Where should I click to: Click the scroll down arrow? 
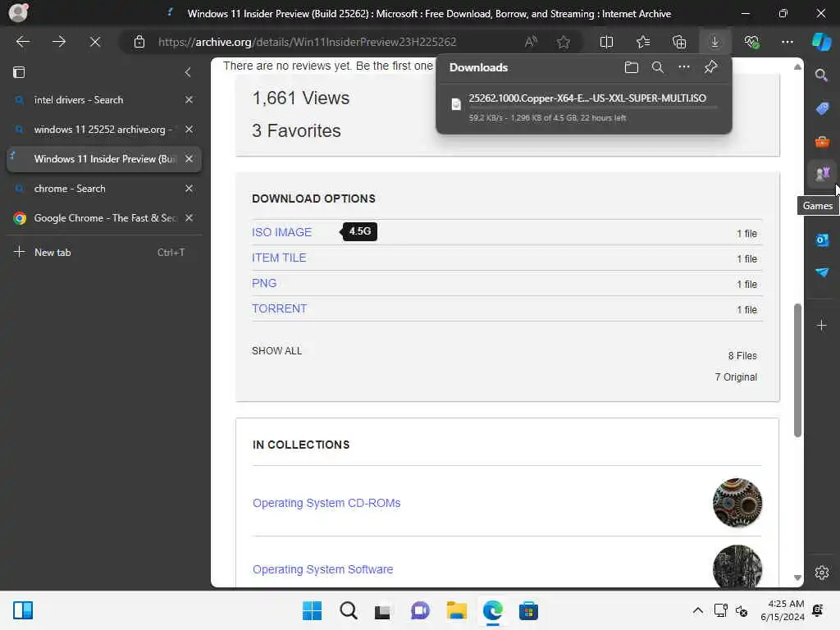point(797,577)
